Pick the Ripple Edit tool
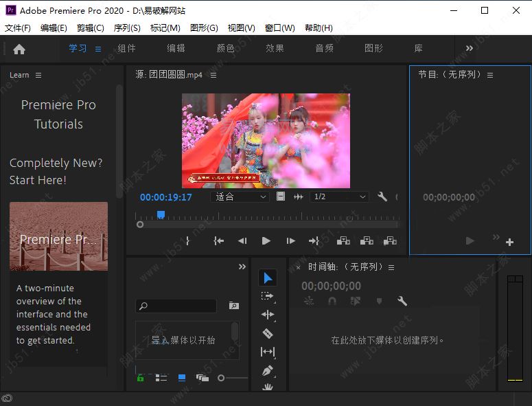Screen dimensions: 532x406 tap(267, 315)
